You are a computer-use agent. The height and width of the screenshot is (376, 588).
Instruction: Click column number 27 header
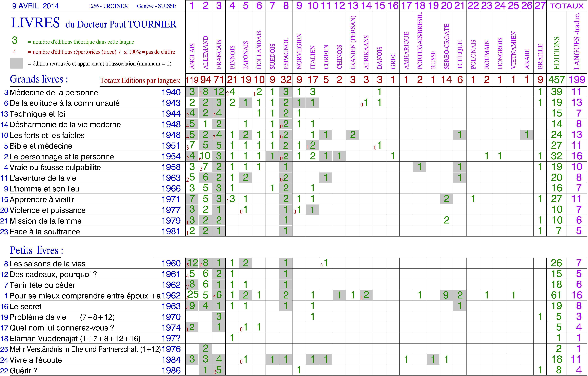click(540, 5)
